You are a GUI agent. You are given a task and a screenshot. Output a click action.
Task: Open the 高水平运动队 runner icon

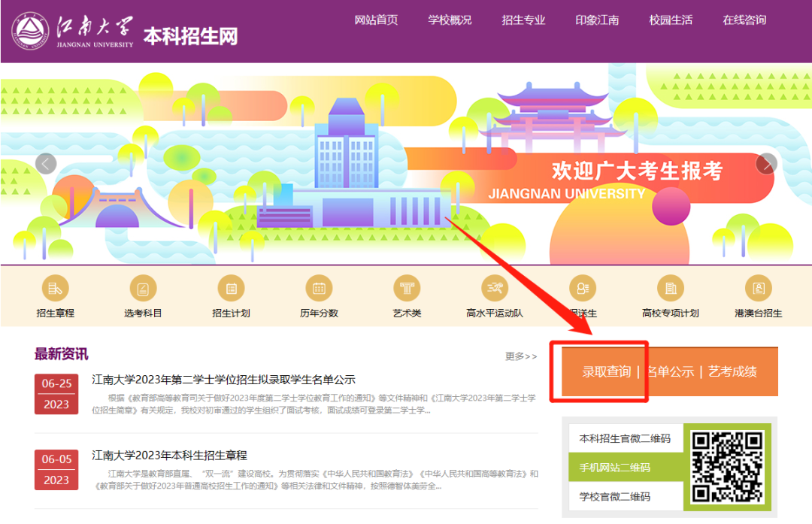click(x=495, y=288)
